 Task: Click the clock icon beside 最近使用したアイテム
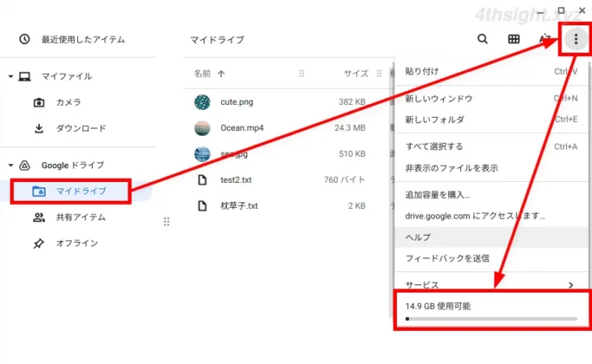pos(24,39)
